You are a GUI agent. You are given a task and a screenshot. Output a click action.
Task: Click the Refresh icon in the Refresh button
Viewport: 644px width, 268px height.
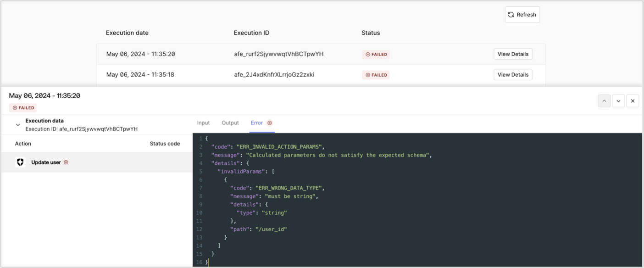point(511,14)
